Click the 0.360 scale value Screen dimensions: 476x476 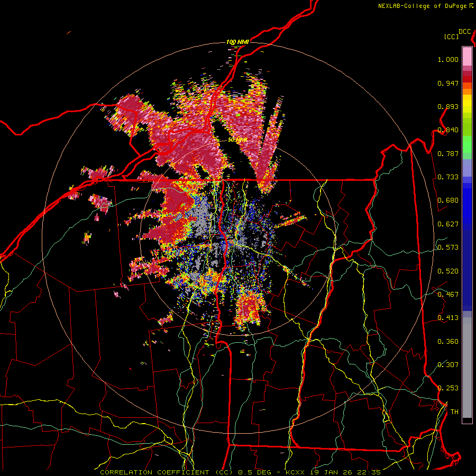point(448,342)
